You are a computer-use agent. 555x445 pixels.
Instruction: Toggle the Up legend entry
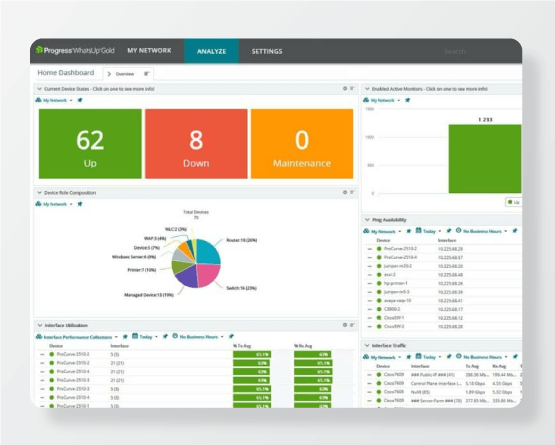click(514, 202)
